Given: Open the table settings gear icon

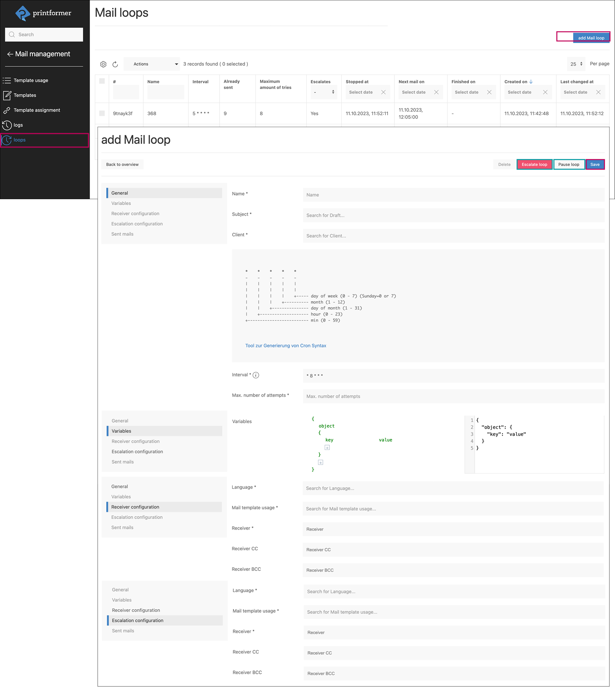Looking at the screenshot, I should (x=103, y=64).
